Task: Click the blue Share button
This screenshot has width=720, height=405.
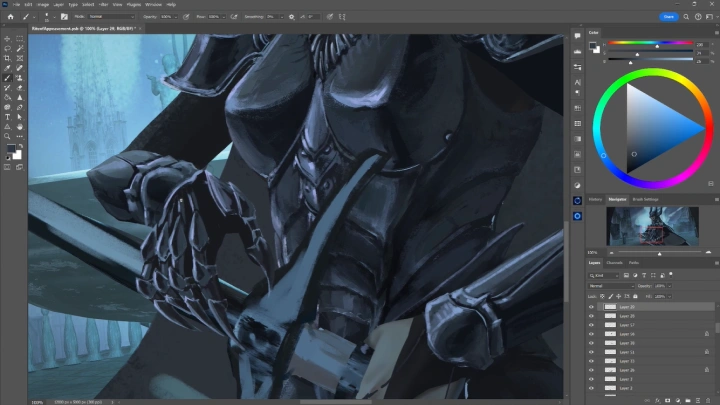Action: click(x=669, y=17)
